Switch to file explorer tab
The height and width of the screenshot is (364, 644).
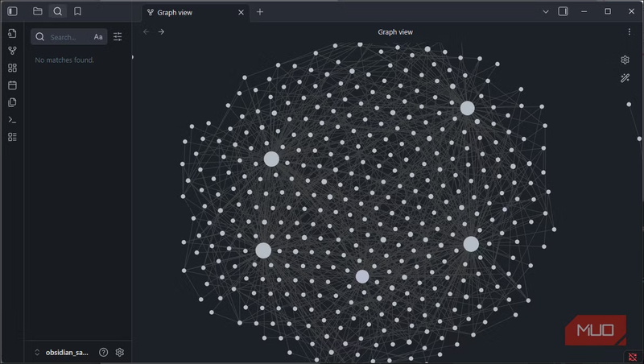38,11
